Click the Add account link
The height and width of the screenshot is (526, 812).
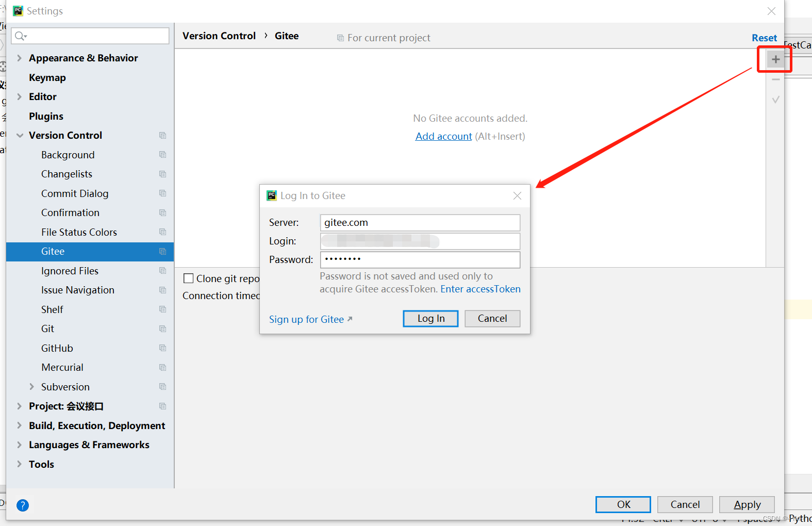443,136
